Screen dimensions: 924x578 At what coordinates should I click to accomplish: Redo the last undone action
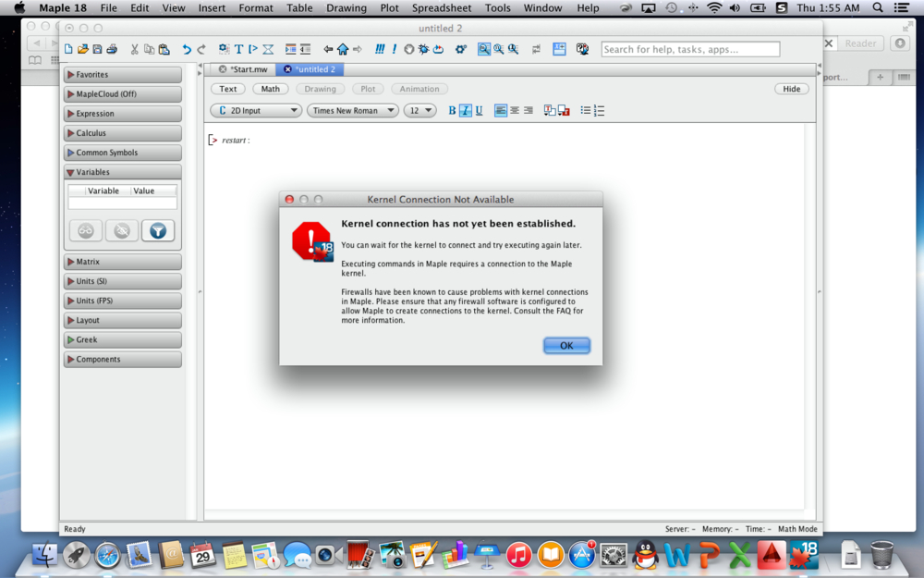coord(201,50)
